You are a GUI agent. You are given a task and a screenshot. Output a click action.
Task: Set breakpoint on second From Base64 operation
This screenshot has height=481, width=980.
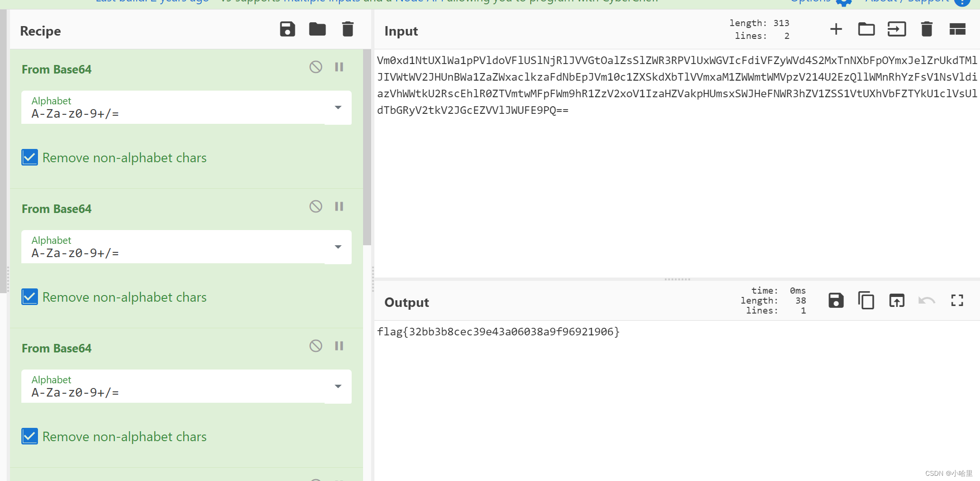pyautogui.click(x=339, y=206)
